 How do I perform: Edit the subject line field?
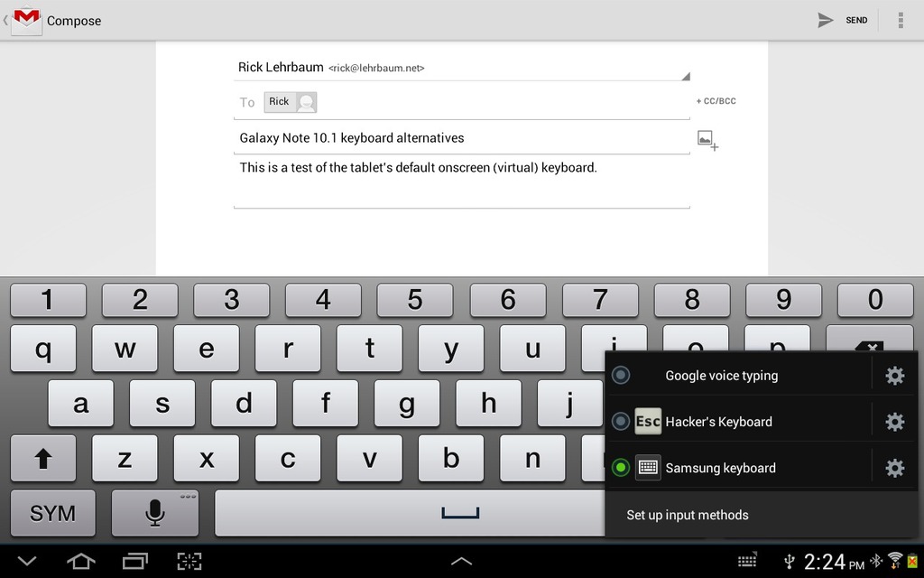coord(461,138)
